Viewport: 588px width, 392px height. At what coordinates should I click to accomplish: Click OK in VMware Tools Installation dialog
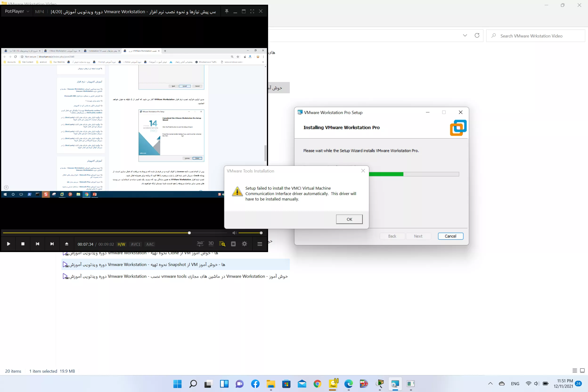[x=349, y=219]
